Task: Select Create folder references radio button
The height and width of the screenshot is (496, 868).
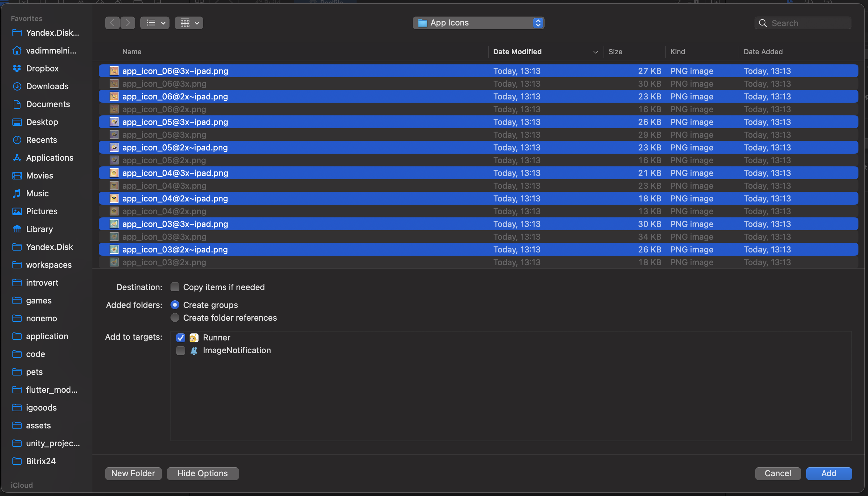Action: tap(175, 317)
